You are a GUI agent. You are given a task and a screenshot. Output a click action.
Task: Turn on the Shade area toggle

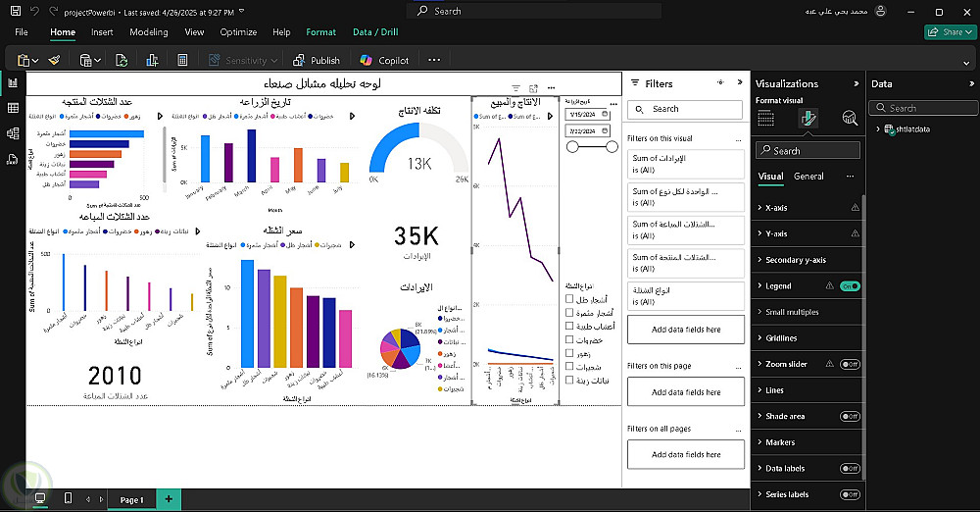(x=850, y=416)
